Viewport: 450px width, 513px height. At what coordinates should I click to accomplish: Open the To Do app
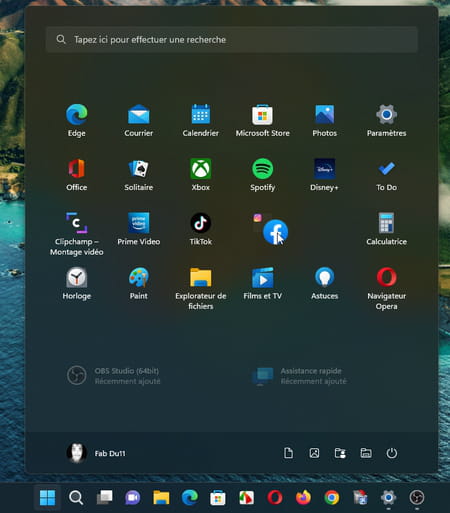(387, 175)
